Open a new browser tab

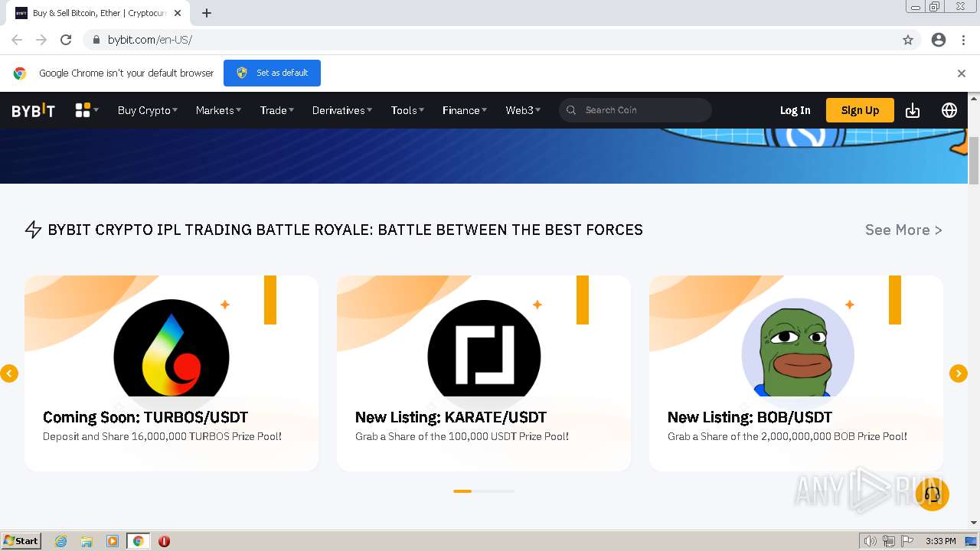click(x=207, y=13)
